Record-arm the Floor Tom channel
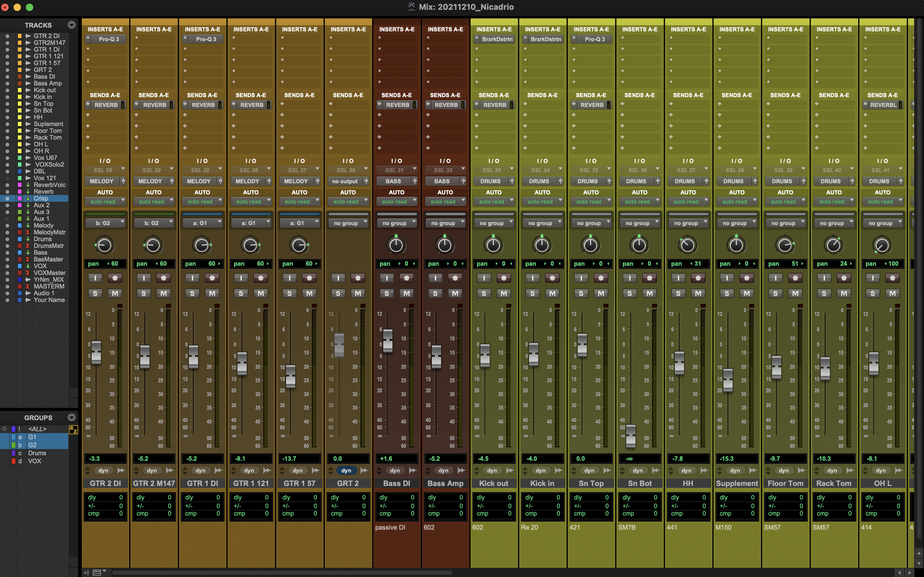 [x=795, y=278]
